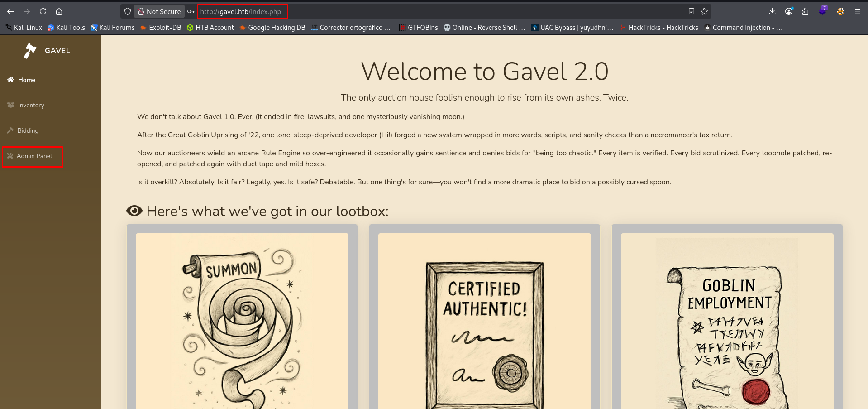
Task: Select Home in the sidebar
Action: [26, 80]
